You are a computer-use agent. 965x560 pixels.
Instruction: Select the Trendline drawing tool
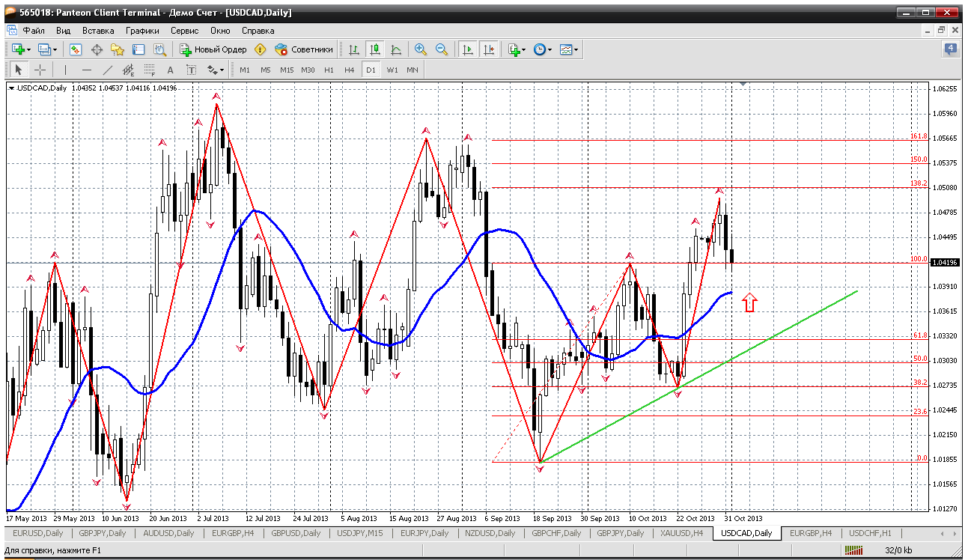tap(108, 70)
